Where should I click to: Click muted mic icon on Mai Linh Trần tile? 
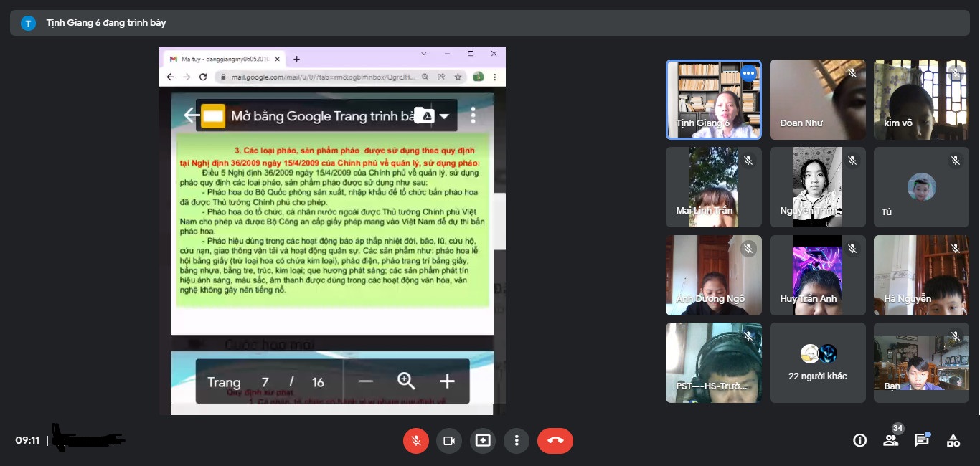pos(748,161)
